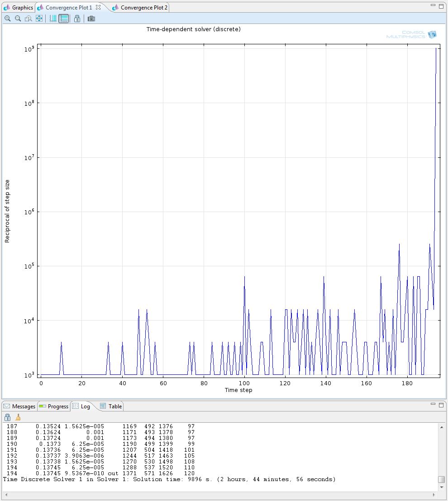The height and width of the screenshot is (501, 448).
Task: Click the log row for step 187
Action: tap(100, 426)
